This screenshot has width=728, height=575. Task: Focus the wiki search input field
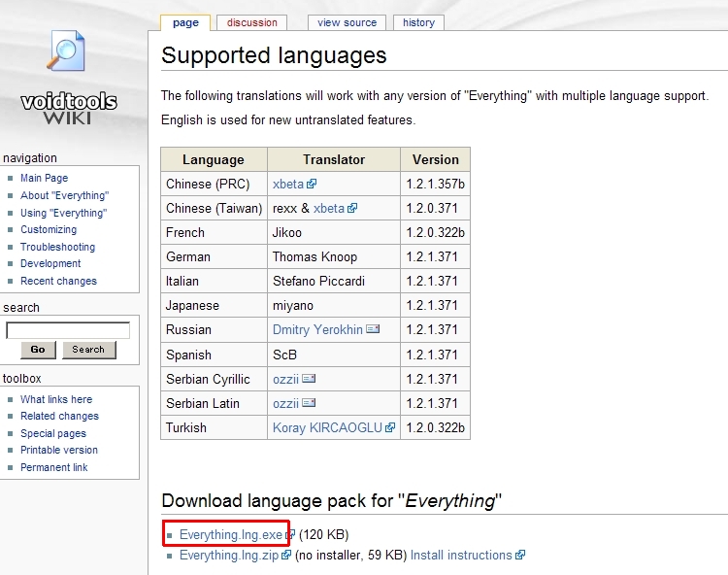point(68,330)
